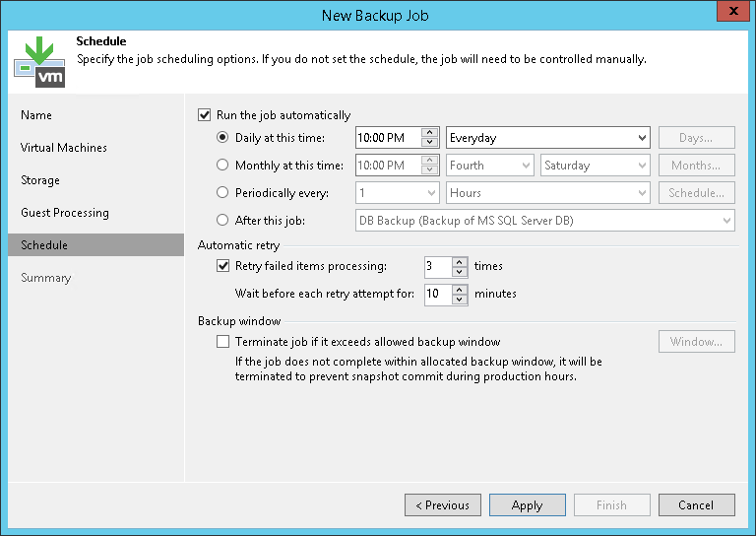Close the New Backup Job dialog
This screenshot has height=536, width=756.
tap(732, 11)
